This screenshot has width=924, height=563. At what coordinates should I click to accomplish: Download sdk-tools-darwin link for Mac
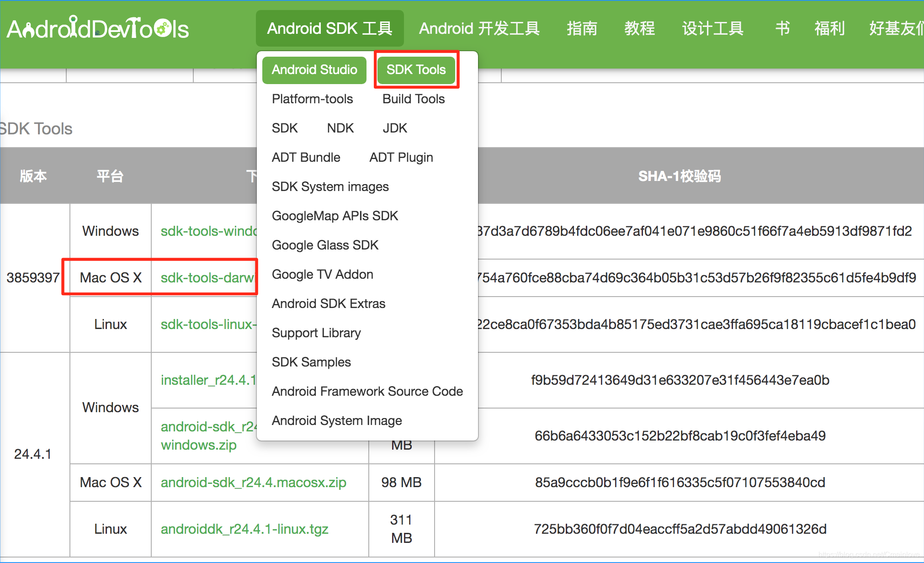[207, 278]
